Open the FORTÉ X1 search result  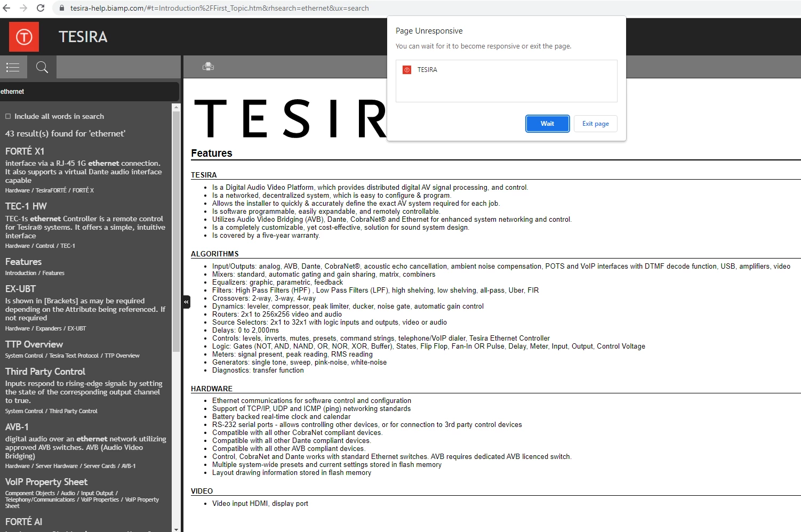[x=25, y=151]
